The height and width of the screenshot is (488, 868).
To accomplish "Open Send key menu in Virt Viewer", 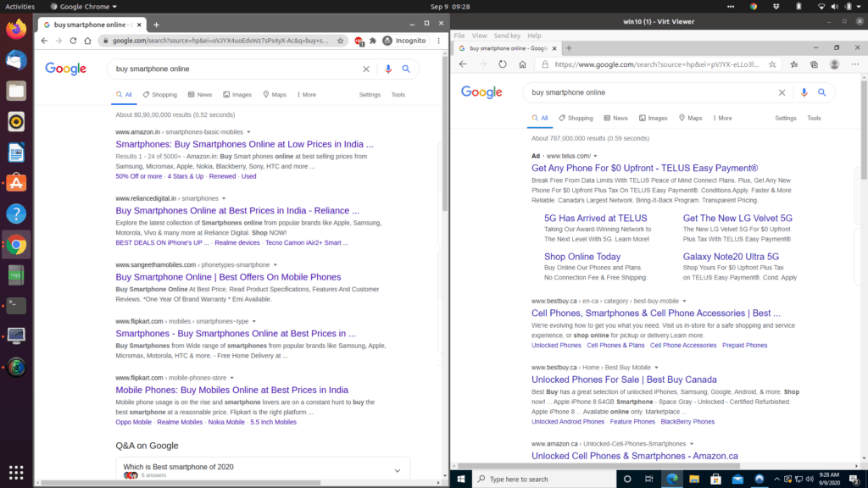I will click(507, 36).
